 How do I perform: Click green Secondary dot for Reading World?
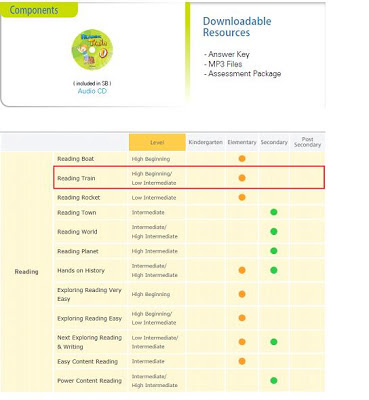point(274,231)
